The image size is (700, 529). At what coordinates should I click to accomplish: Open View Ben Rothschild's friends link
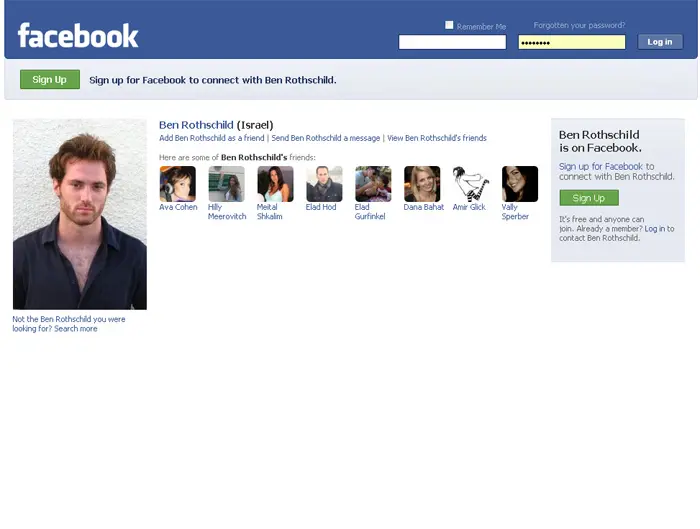[437, 138]
